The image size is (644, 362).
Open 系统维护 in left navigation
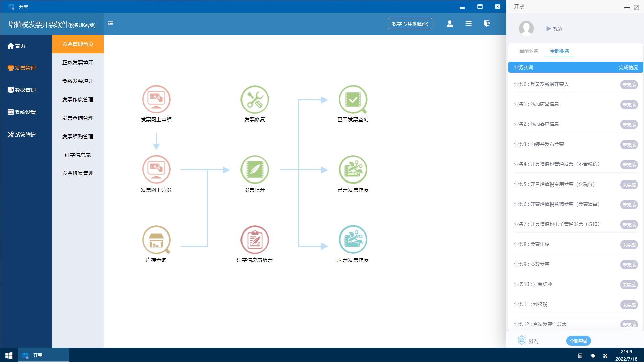(26, 134)
